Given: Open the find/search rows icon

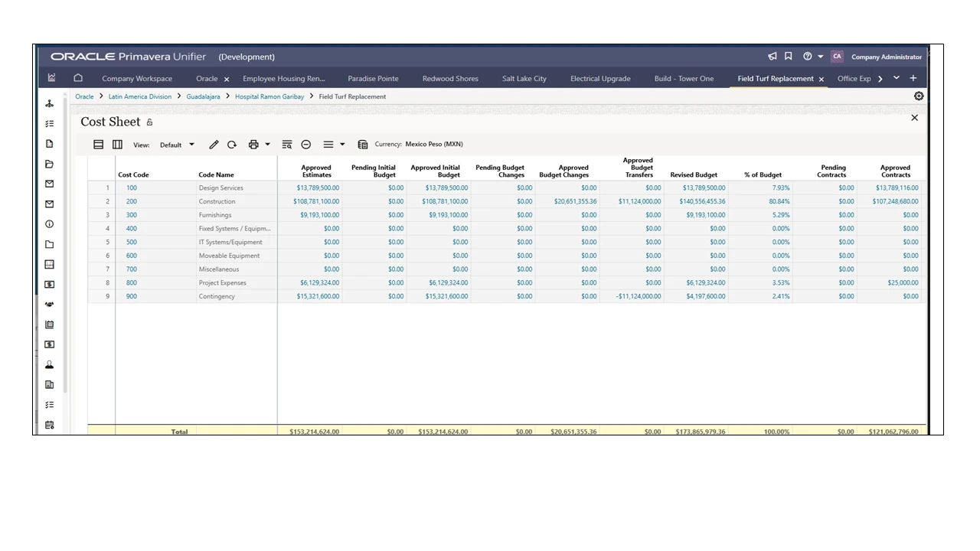Looking at the screenshot, I should pos(287,145).
